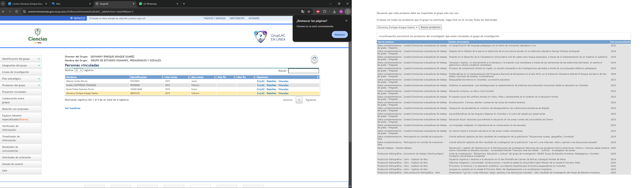Click the site information icon beside URL
Viewport: 644px width, 188px height.
(24, 12)
